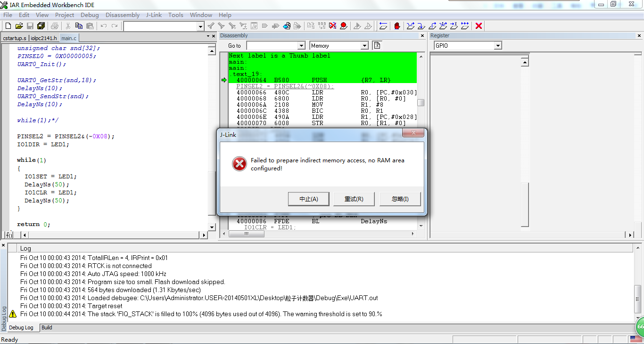Switch to the Build log tab
Image resolution: width=644 pixels, height=344 pixels.
47,327
